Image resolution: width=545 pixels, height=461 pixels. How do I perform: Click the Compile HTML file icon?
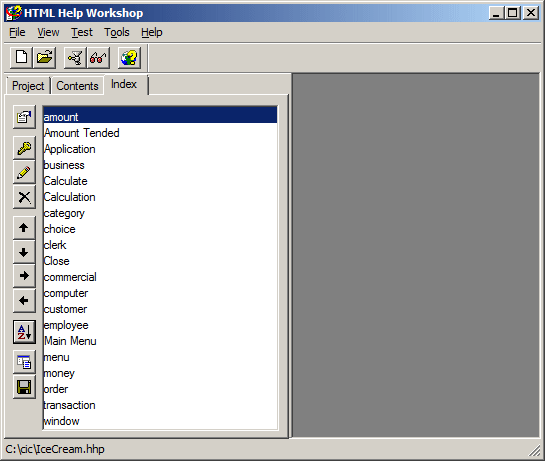(x=75, y=57)
